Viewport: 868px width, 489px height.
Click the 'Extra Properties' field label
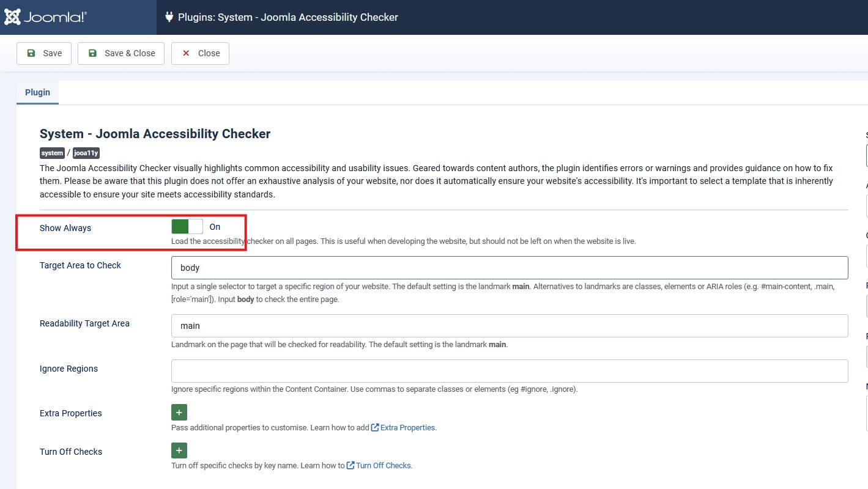point(71,413)
